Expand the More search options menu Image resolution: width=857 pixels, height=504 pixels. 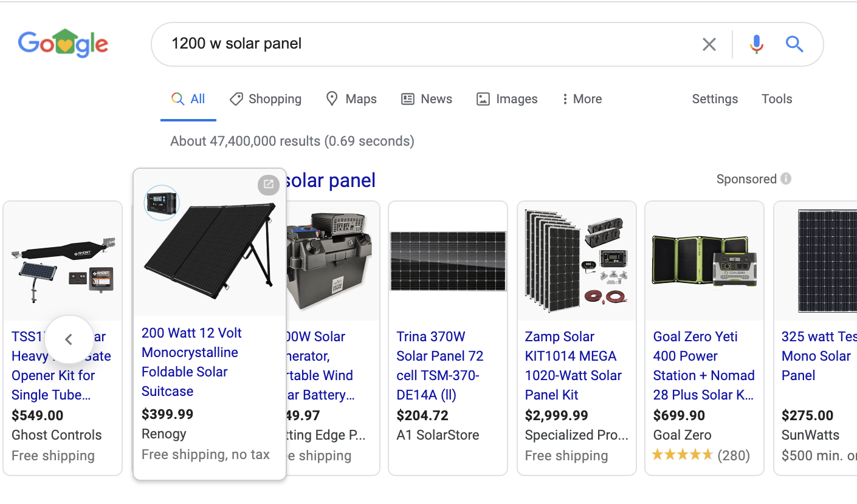pos(581,98)
